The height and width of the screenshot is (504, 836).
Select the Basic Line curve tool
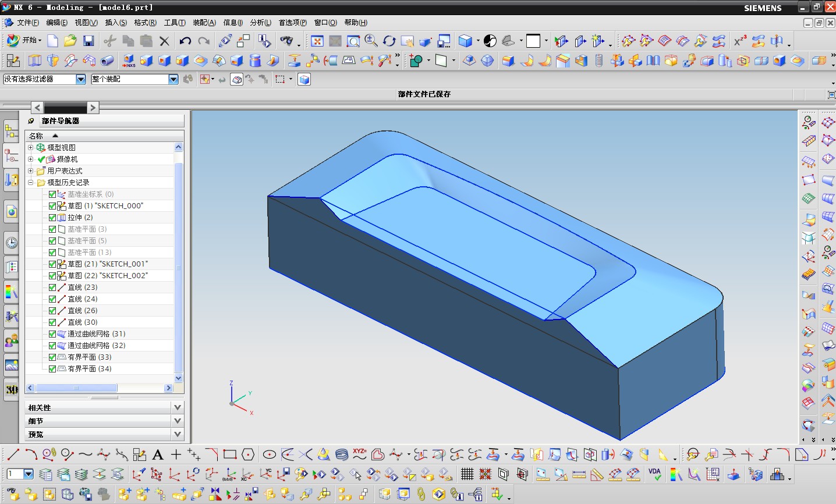coord(13,455)
